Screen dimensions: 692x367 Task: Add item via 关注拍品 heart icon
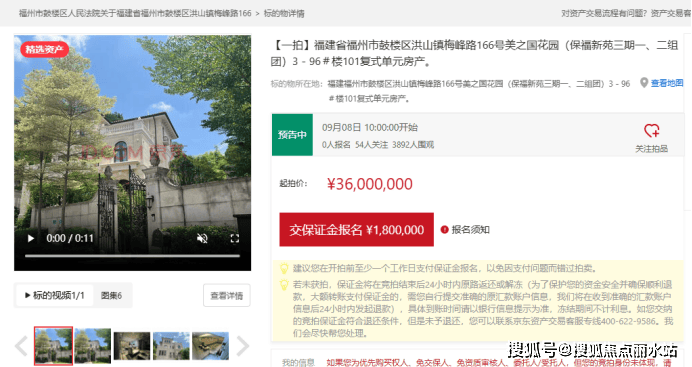651,131
